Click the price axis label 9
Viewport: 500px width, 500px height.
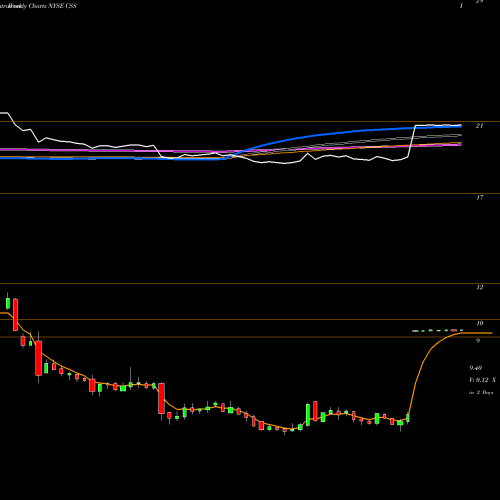[478, 341]
